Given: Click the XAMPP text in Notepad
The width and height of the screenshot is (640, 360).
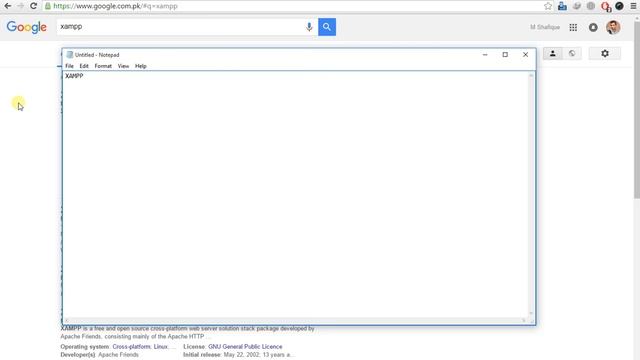Looking at the screenshot, I should click(x=74, y=76).
